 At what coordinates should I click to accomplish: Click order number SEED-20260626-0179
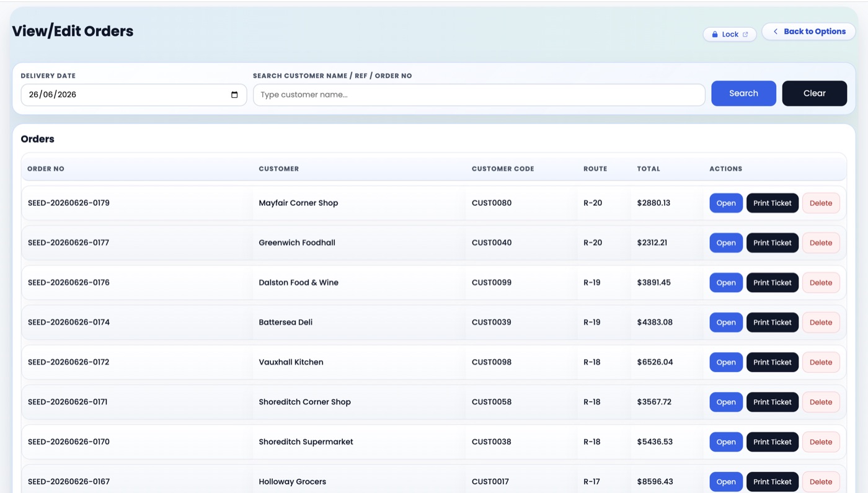click(x=69, y=203)
